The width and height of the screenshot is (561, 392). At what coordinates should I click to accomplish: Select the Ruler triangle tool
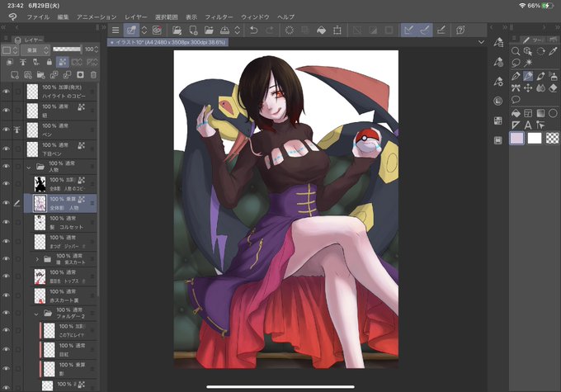(516, 125)
